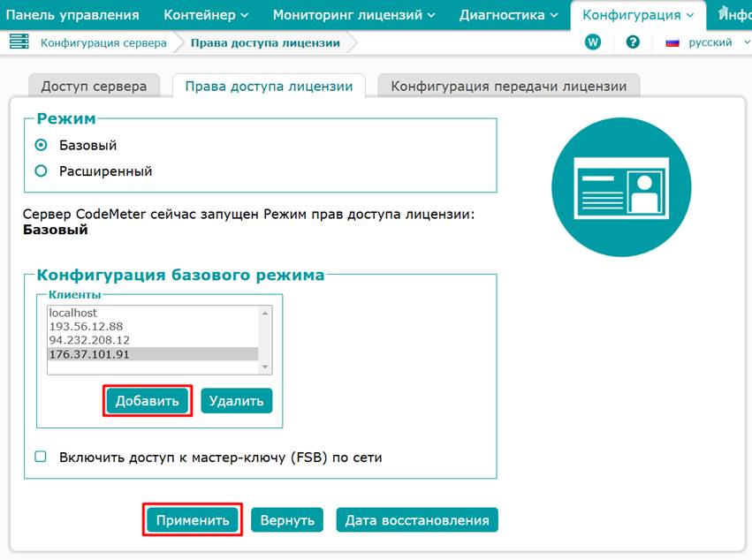Image resolution: width=752 pixels, height=560 pixels.
Task: Expand the Диагностика menu
Action: [x=509, y=15]
